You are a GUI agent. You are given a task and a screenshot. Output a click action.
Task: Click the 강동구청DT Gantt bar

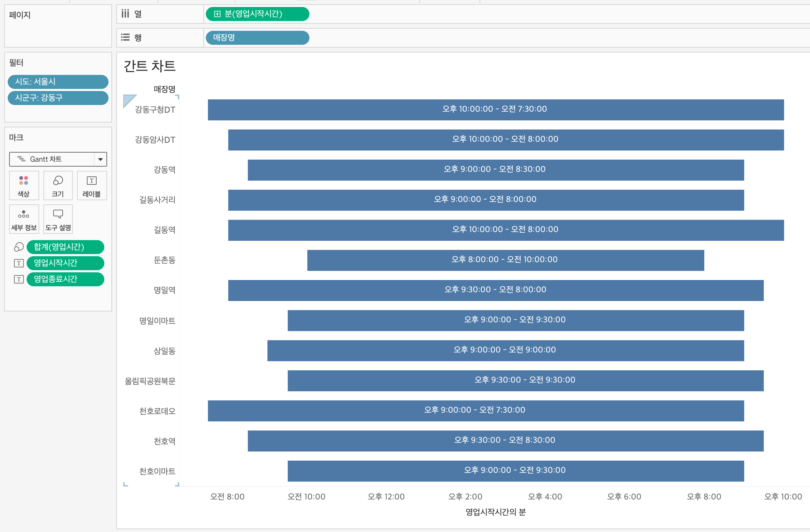[495, 110]
